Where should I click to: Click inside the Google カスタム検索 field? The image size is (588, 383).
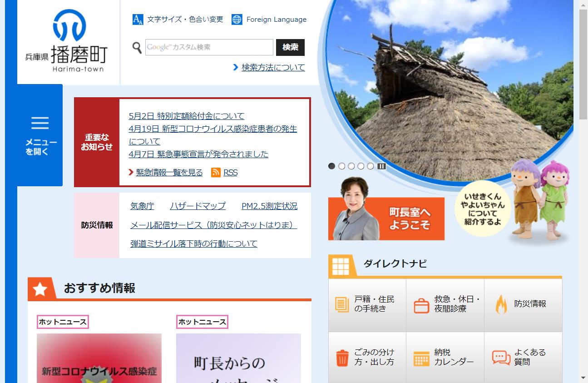pos(209,47)
